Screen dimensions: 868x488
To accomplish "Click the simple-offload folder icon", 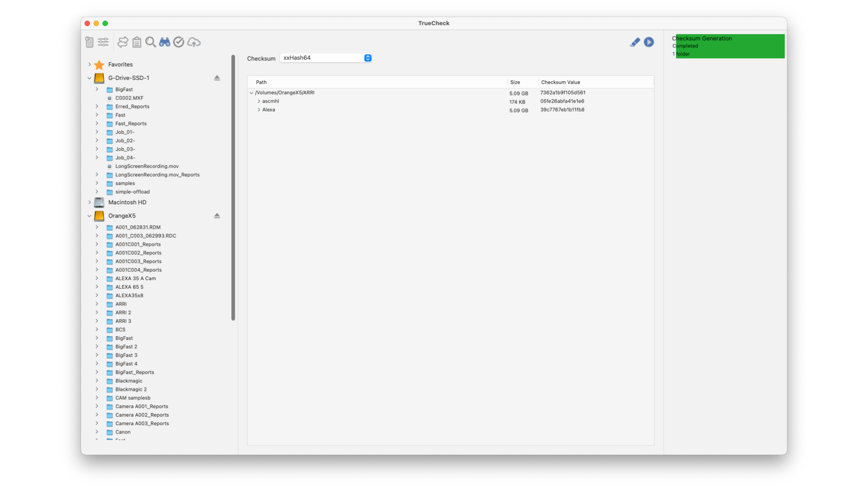I will coord(109,192).
